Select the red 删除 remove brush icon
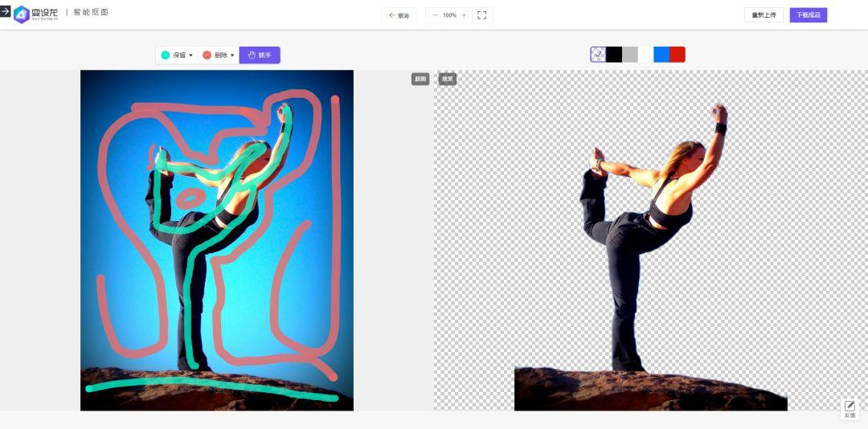The image size is (868, 429). tap(207, 55)
